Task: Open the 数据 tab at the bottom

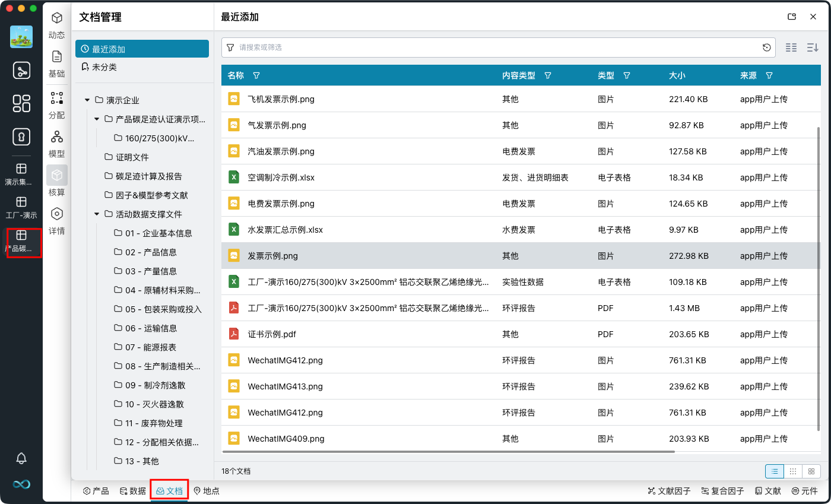Action: (x=132, y=491)
